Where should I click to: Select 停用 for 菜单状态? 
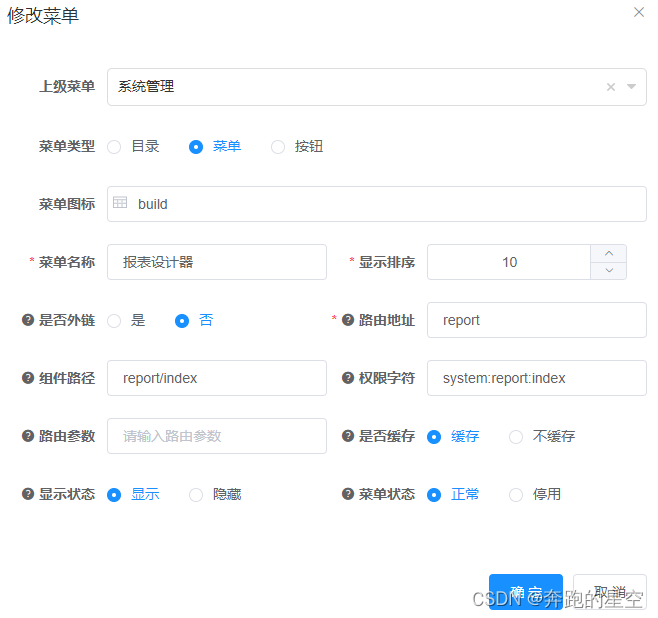click(535, 494)
